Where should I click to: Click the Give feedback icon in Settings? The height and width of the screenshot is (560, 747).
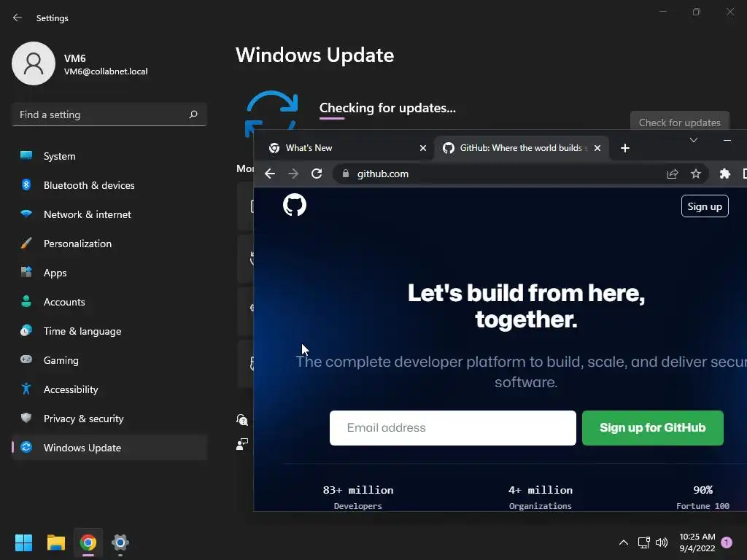(242, 444)
